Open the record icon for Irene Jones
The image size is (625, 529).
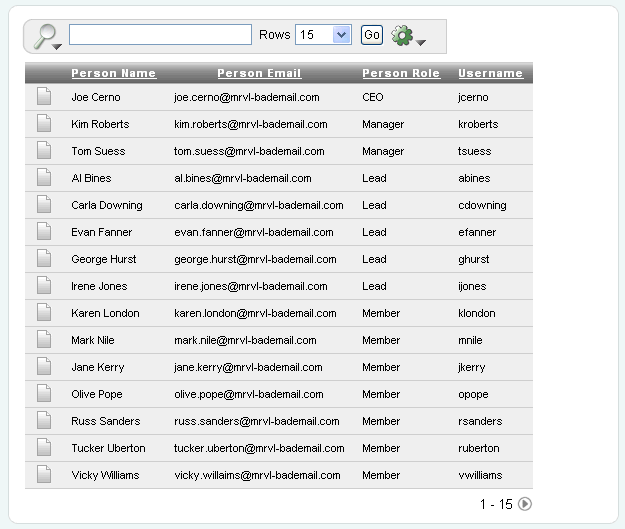(x=44, y=286)
